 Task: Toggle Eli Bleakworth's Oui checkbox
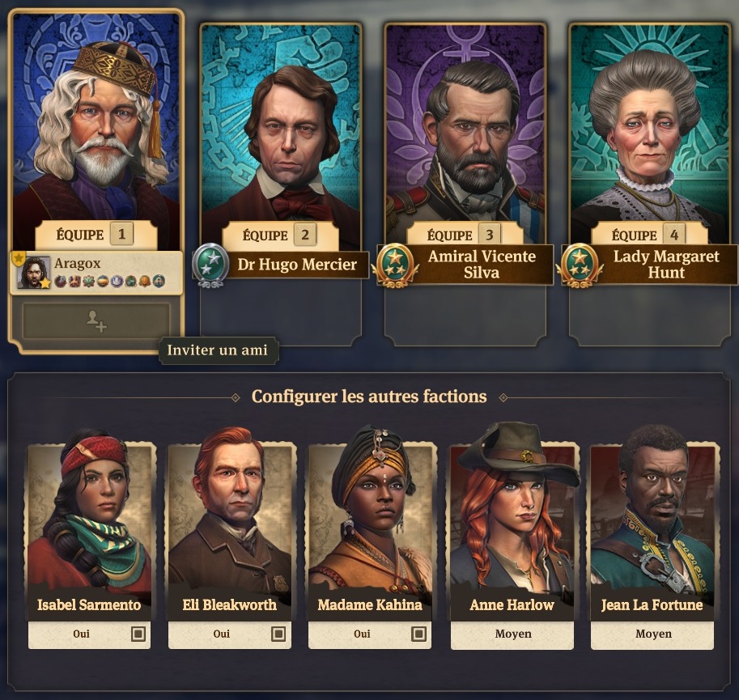[x=278, y=634]
